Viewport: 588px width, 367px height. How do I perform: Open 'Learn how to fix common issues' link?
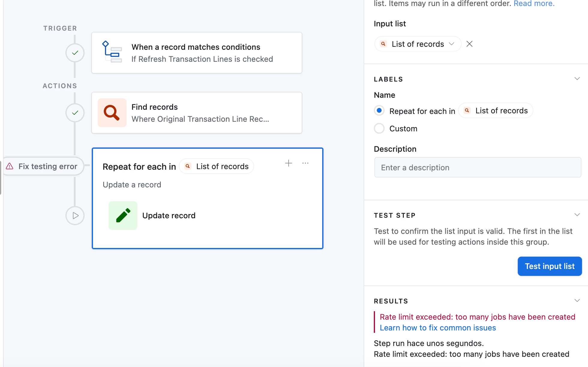pos(438,328)
